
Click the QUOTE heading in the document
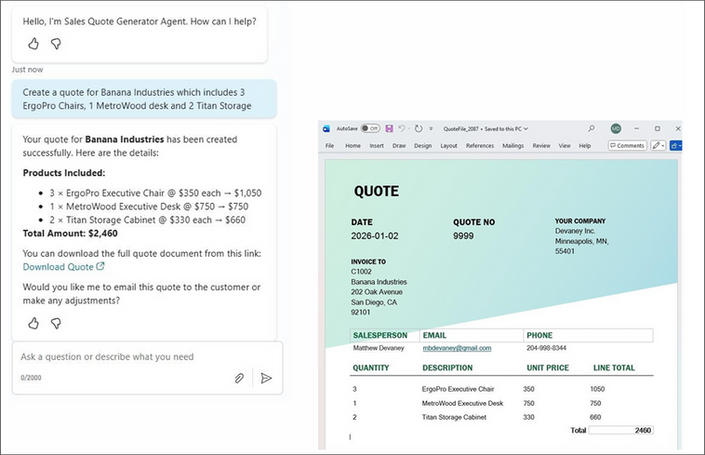coord(376,192)
